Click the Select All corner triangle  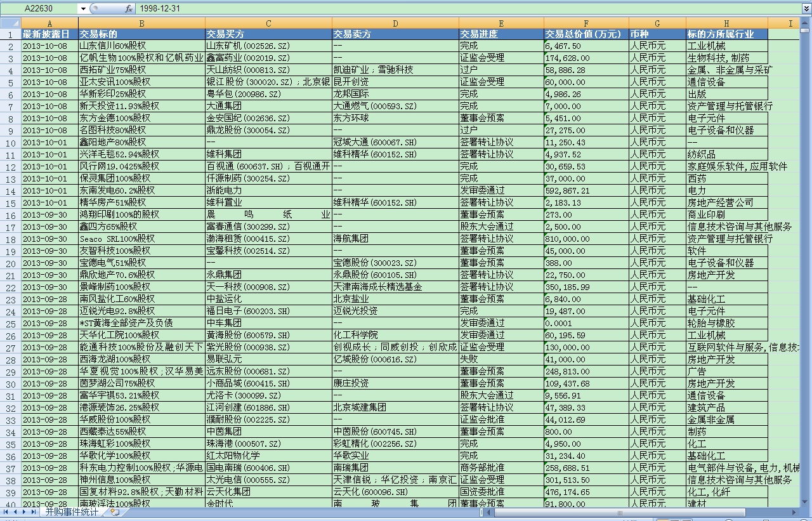point(11,23)
